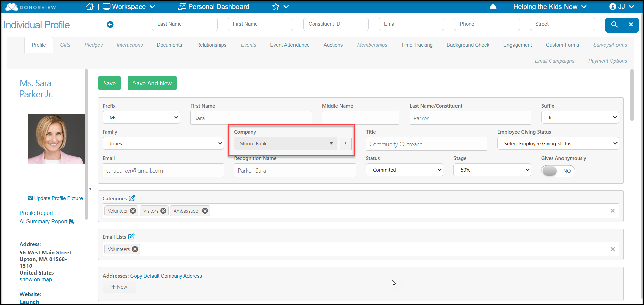Switch to the Documents tab
This screenshot has height=305, width=644.
[x=169, y=45]
